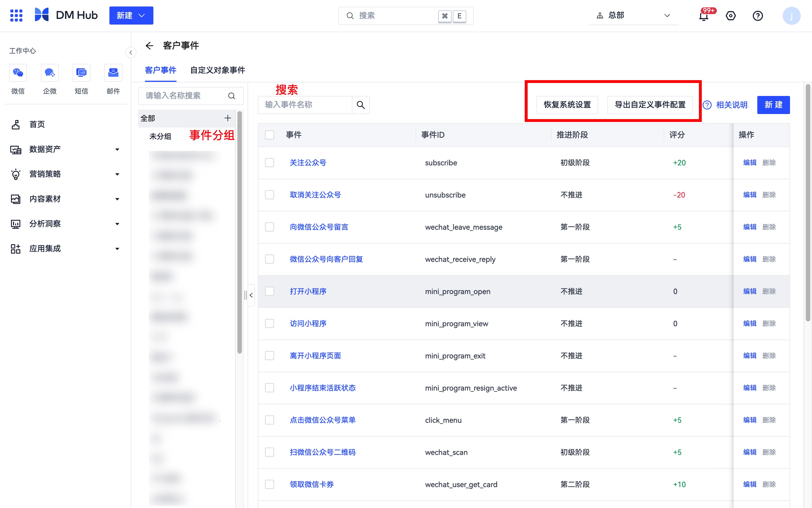Check the 点击微信公众号菜单 row checkbox
The width and height of the screenshot is (812, 508).
pos(270,420)
